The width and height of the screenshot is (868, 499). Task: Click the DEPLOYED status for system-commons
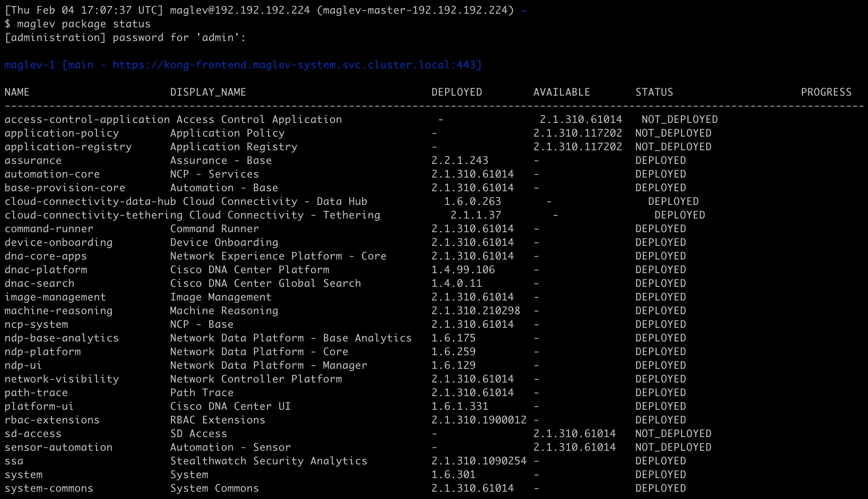(660, 488)
